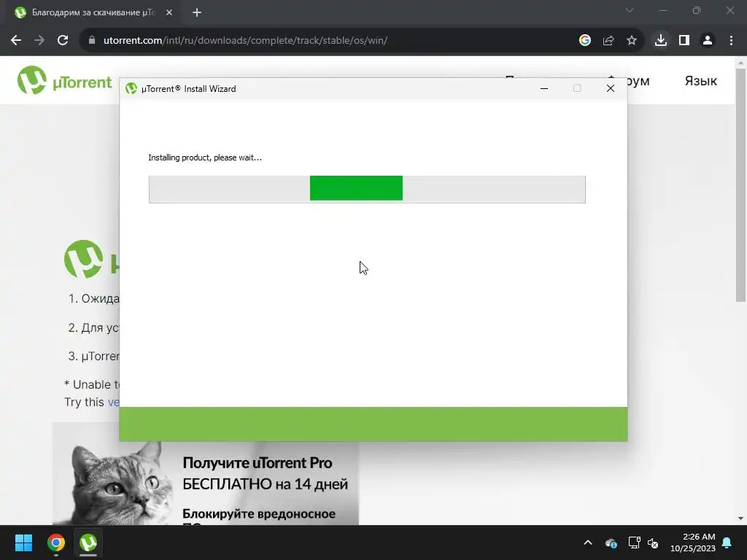Click the µTorrent logo on the webpage header

tap(64, 80)
